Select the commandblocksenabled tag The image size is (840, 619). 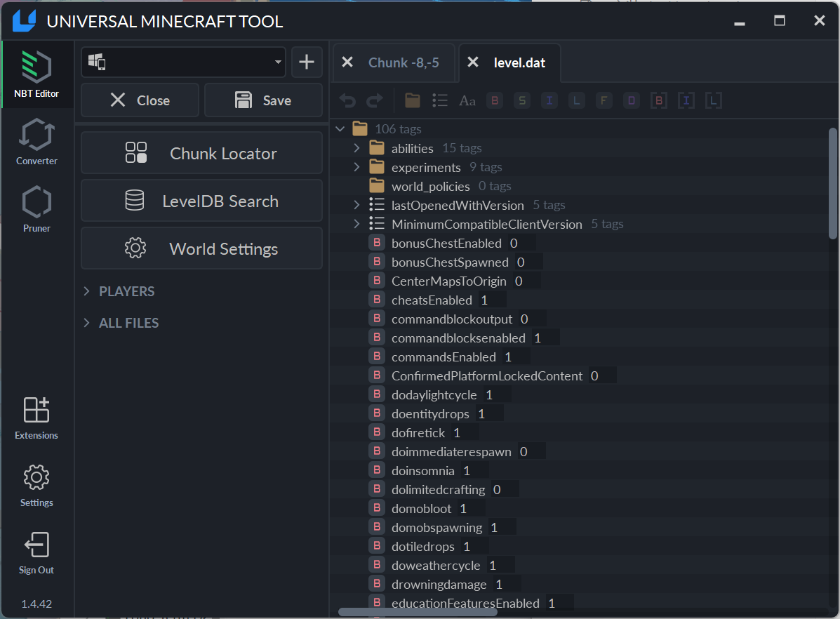(458, 338)
